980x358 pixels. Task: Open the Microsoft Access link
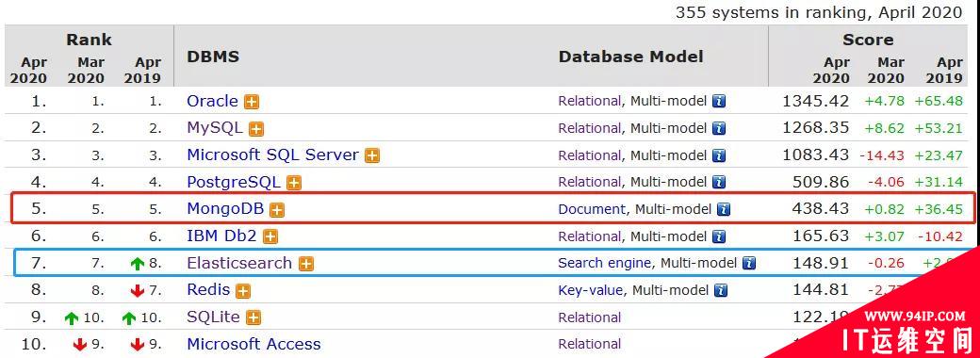click(253, 344)
